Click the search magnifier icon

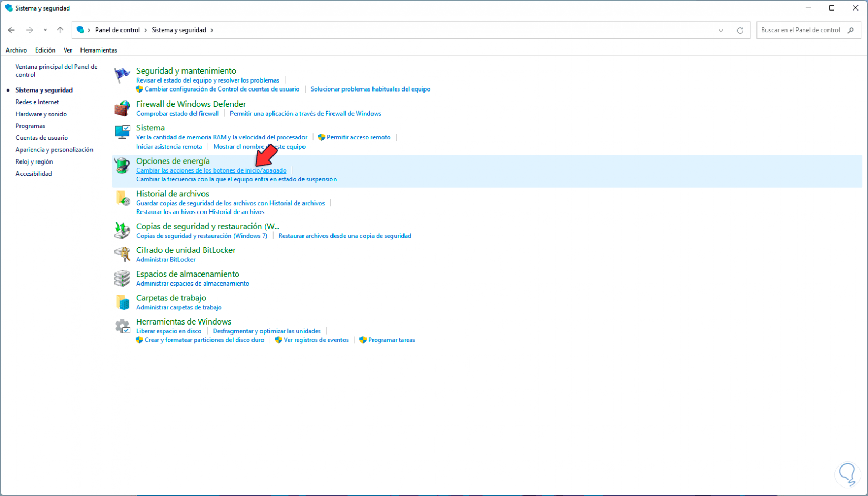(851, 30)
